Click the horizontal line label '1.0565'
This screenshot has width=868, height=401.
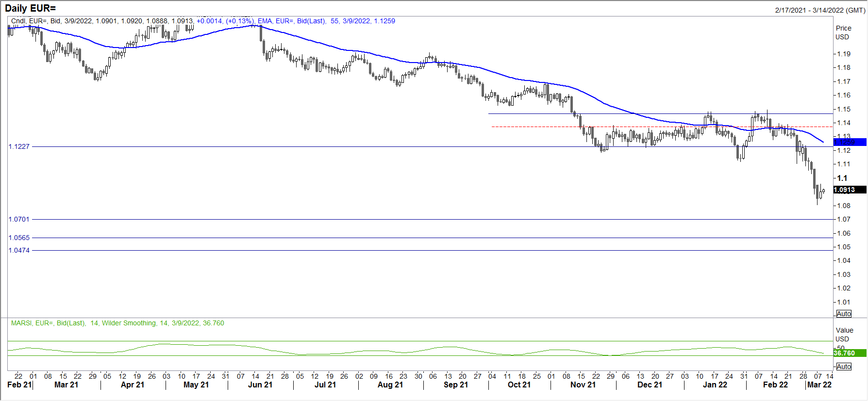click(x=19, y=238)
